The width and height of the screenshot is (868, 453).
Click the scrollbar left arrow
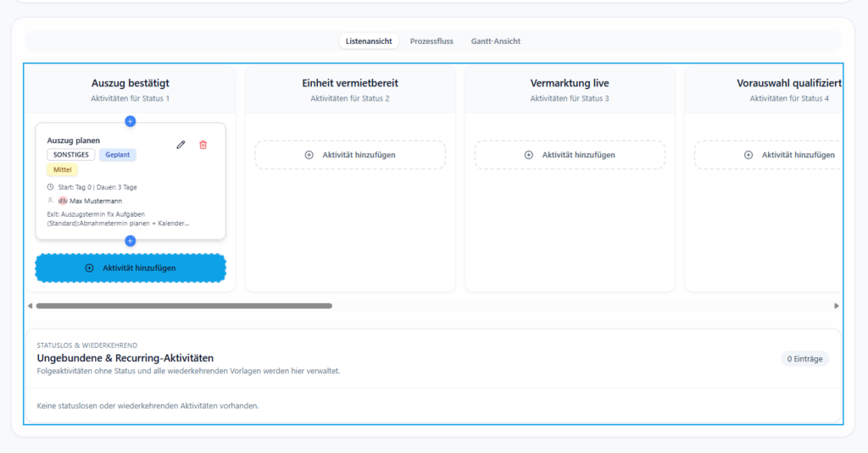pos(31,306)
